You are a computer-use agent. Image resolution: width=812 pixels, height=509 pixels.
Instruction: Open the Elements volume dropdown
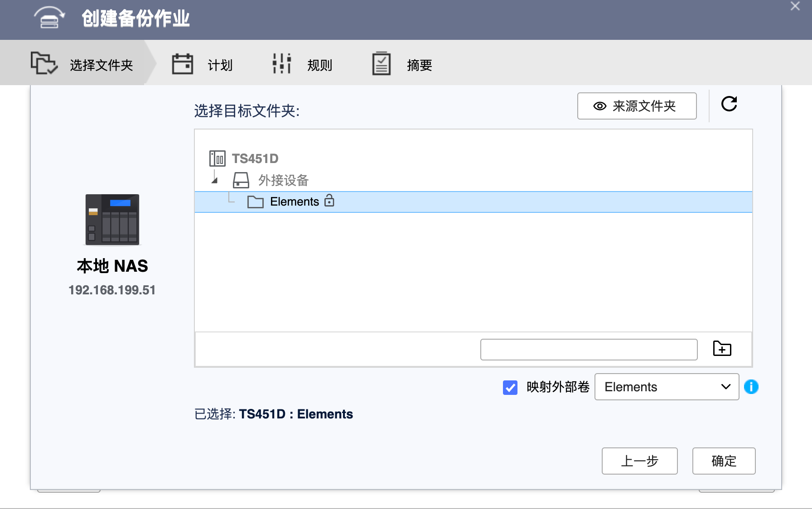(x=666, y=387)
